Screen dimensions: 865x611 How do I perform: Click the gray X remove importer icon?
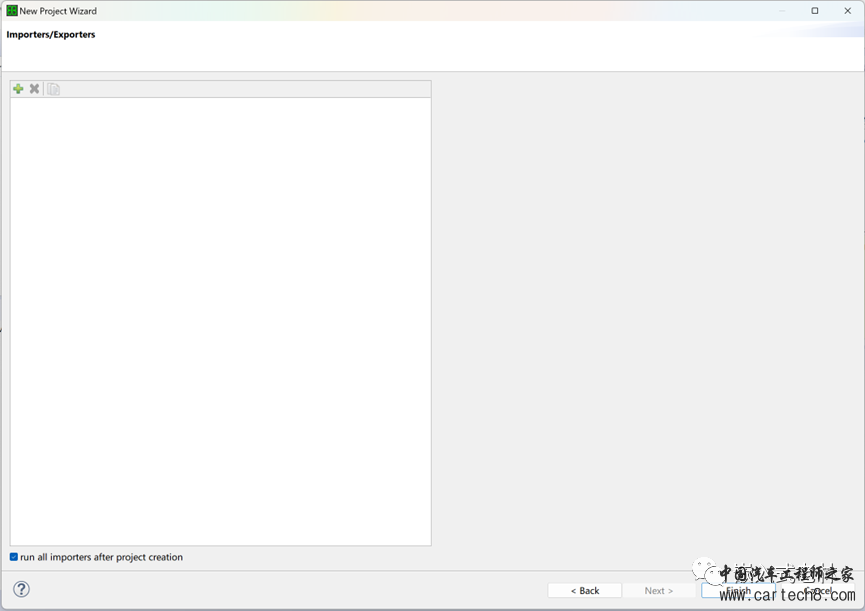[x=34, y=89]
